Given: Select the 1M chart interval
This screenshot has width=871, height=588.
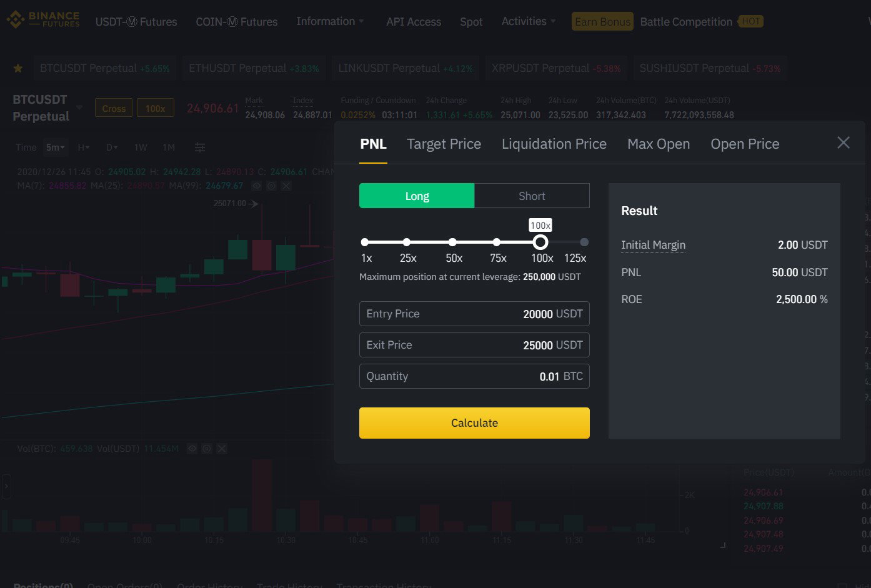Looking at the screenshot, I should pyautogui.click(x=169, y=147).
